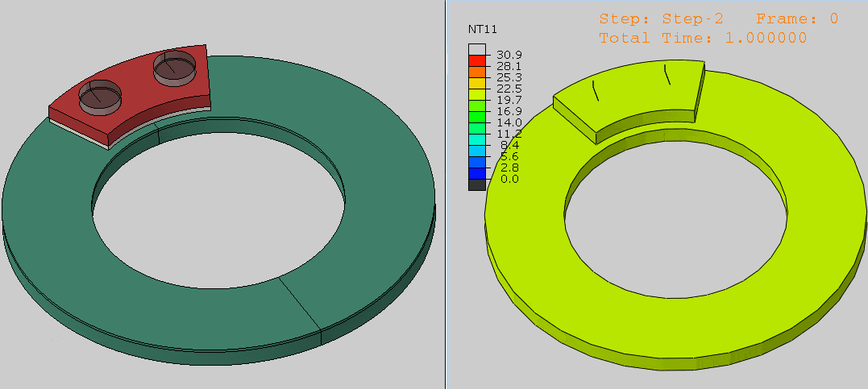The width and height of the screenshot is (868, 389).
Task: Click the white swatch at legend top
Action: pos(477,49)
